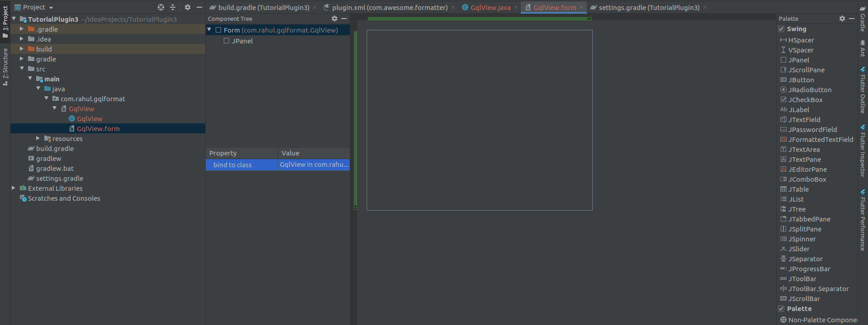Select JButton component in Palette
Image resolution: width=868 pixels, height=325 pixels.
point(797,80)
